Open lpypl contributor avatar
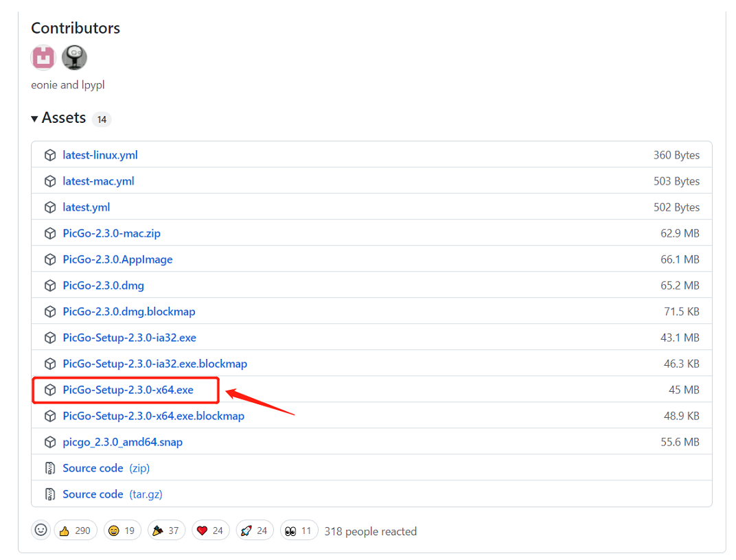This screenshot has height=560, width=736. 74,58
